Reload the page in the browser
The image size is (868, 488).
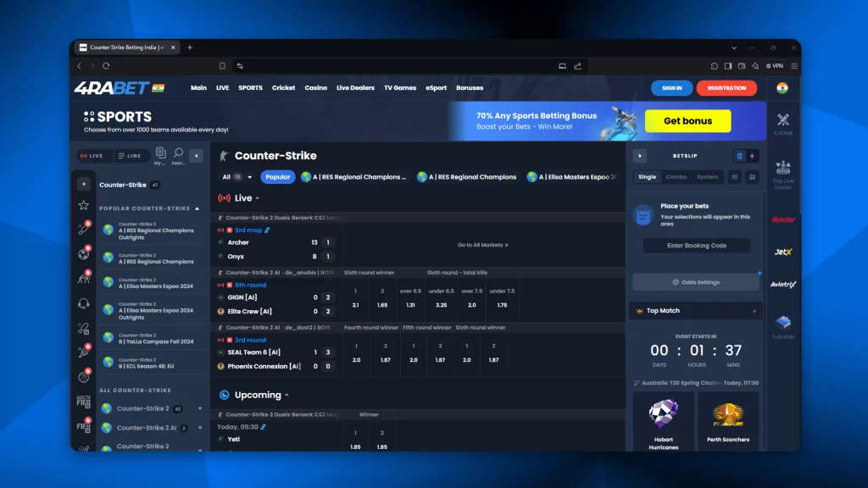coord(106,66)
